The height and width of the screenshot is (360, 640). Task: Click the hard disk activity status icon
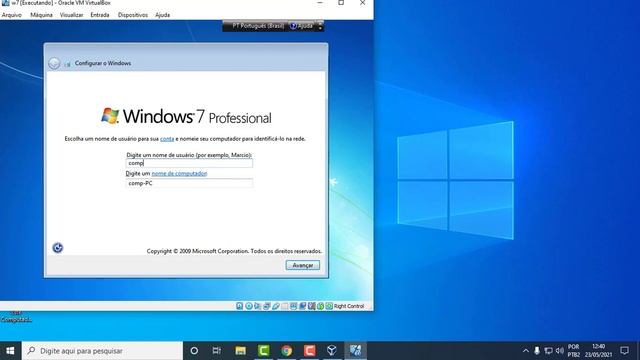pyautogui.click(x=240, y=306)
